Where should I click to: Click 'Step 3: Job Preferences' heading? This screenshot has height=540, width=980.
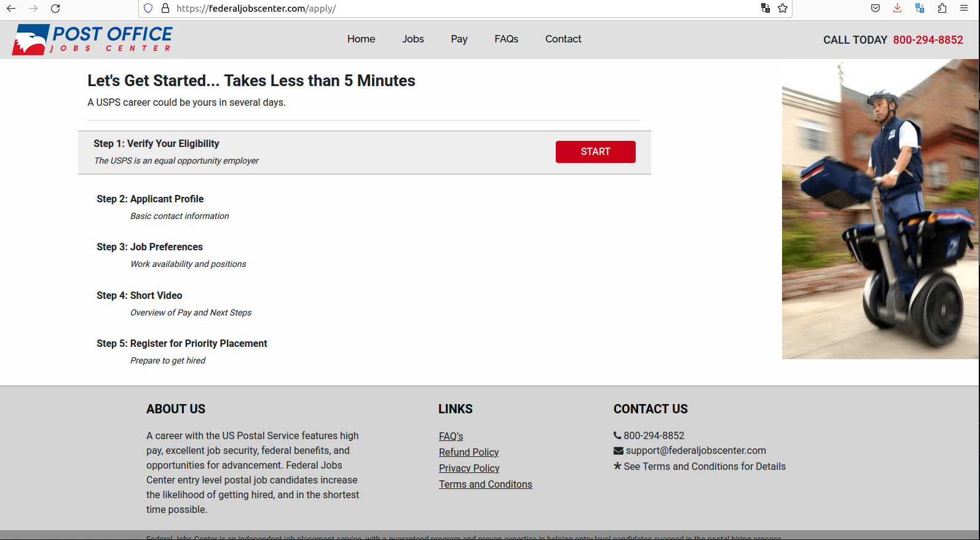click(149, 247)
